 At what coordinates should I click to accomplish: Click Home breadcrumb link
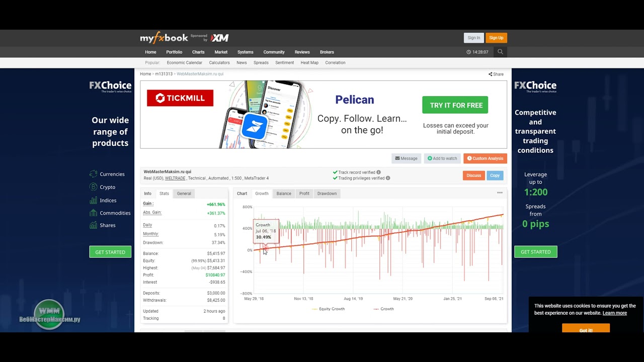click(145, 74)
